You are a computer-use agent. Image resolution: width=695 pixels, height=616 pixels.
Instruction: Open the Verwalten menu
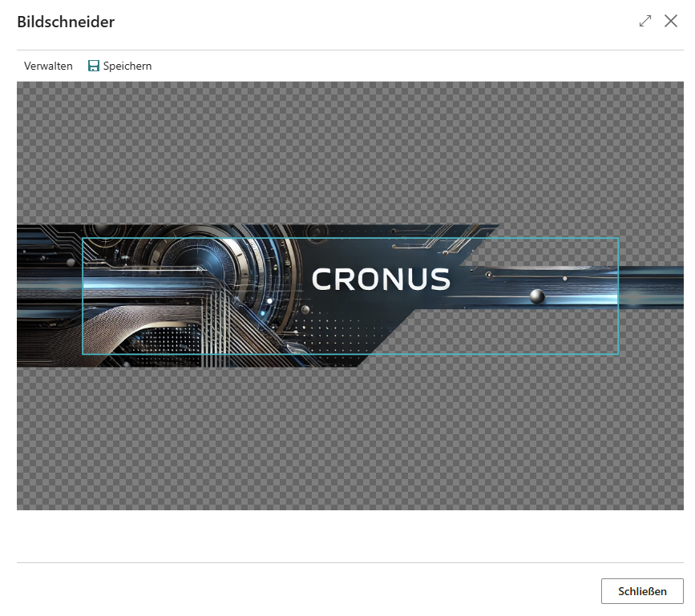tap(48, 66)
